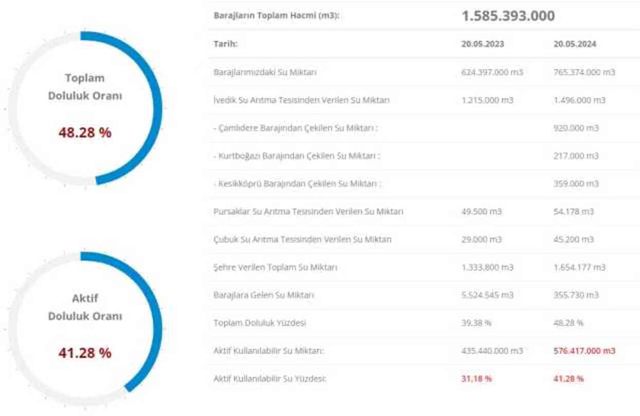This screenshot has width=640, height=416.
Task: Click the Aktif Doluluk Oranı circular gauge
Action: coord(85,329)
